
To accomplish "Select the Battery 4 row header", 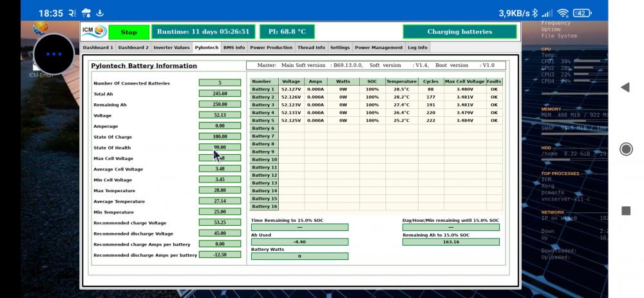I will [x=264, y=113].
